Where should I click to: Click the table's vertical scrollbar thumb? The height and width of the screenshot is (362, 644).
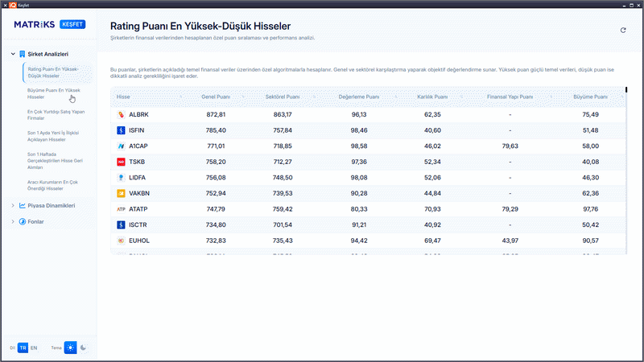[626, 89]
